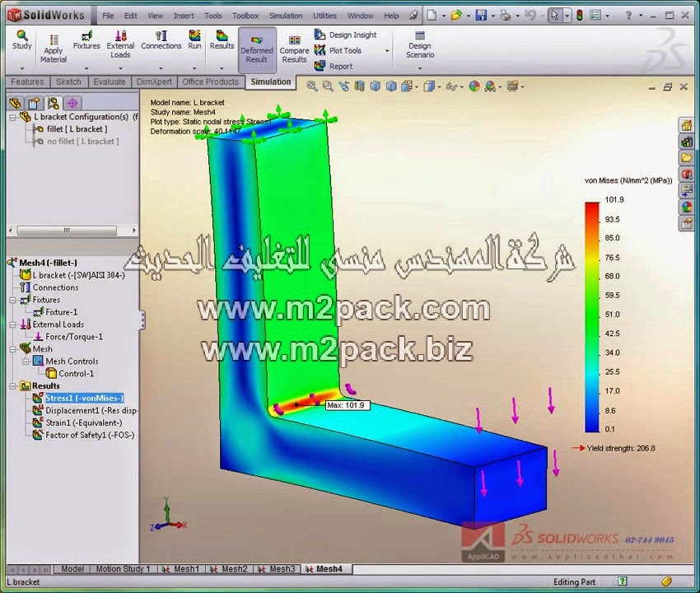Open the File menu
Image resolution: width=700 pixels, height=593 pixels.
[108, 16]
